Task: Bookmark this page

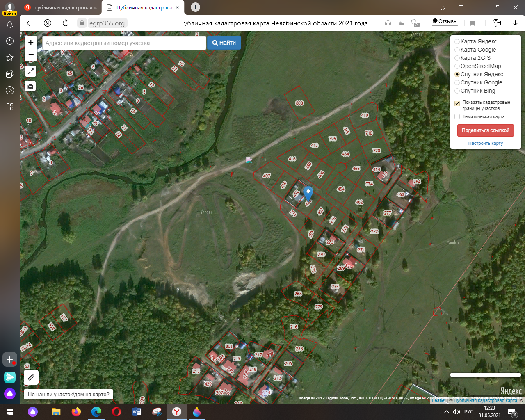Action: coord(472,23)
